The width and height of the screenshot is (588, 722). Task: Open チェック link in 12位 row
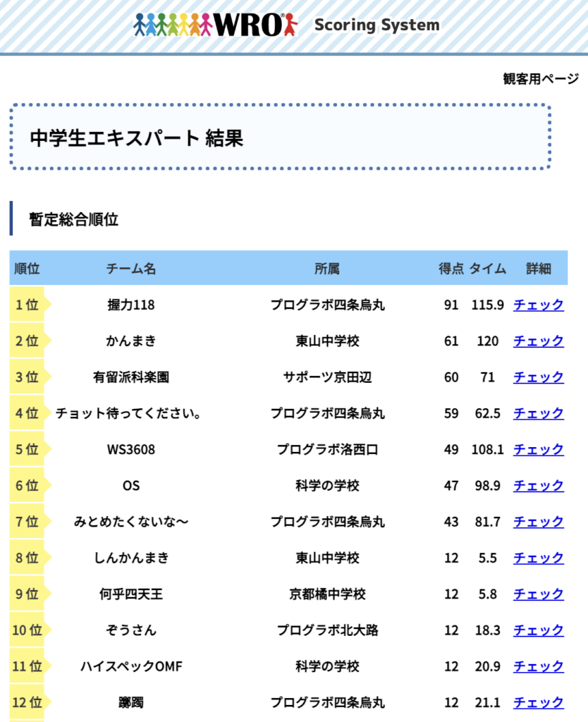click(538, 702)
